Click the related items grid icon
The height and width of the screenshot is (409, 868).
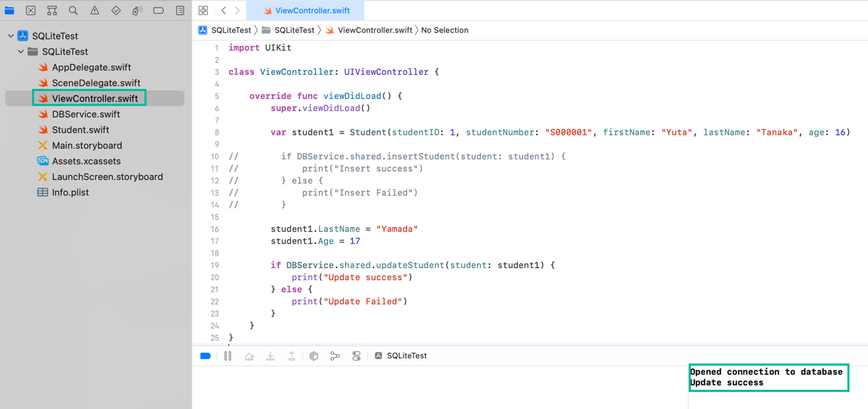pos(203,11)
